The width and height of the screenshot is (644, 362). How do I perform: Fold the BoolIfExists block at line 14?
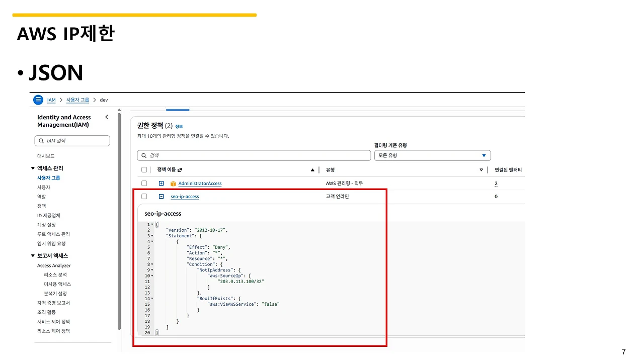[x=152, y=299]
